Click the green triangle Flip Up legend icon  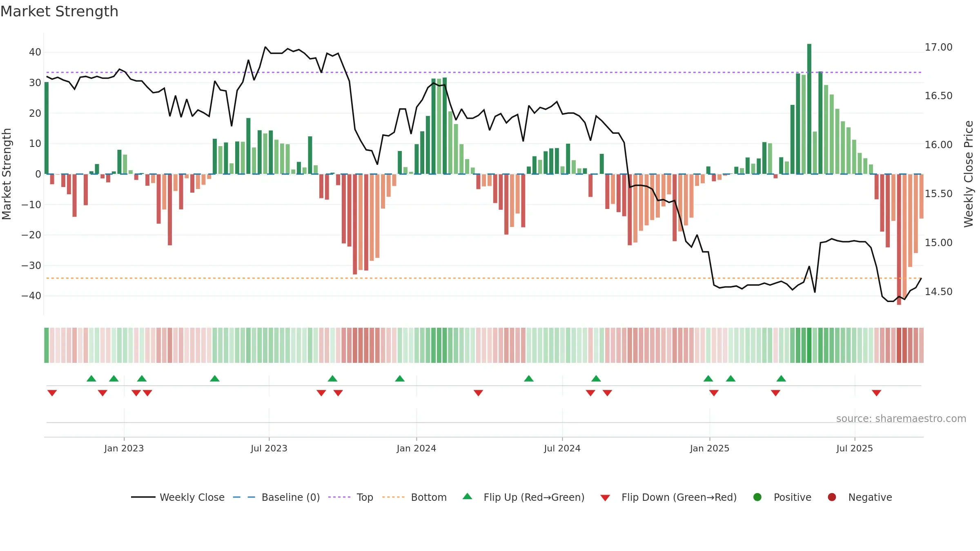(x=468, y=496)
